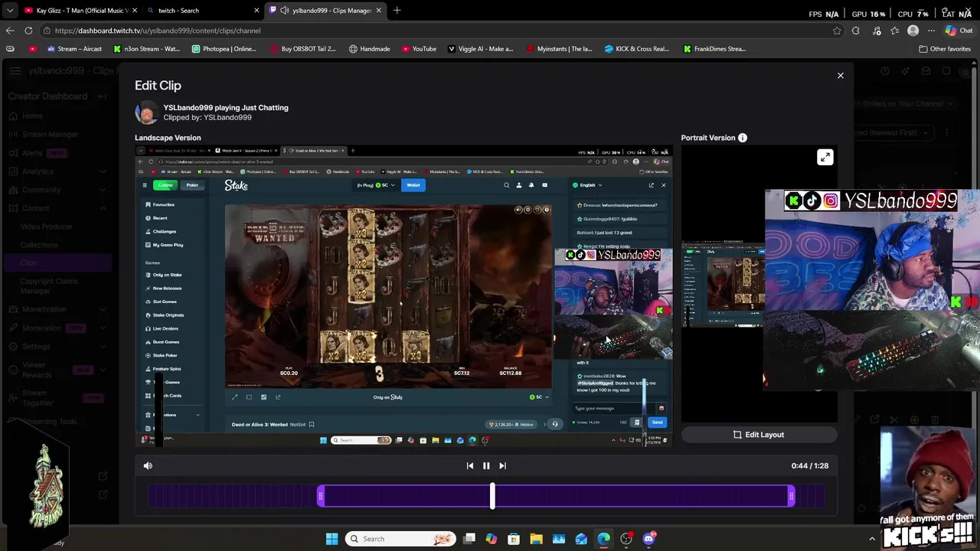This screenshot has height=551, width=980.
Task: Open the media playback control icon
Action: 877,31
